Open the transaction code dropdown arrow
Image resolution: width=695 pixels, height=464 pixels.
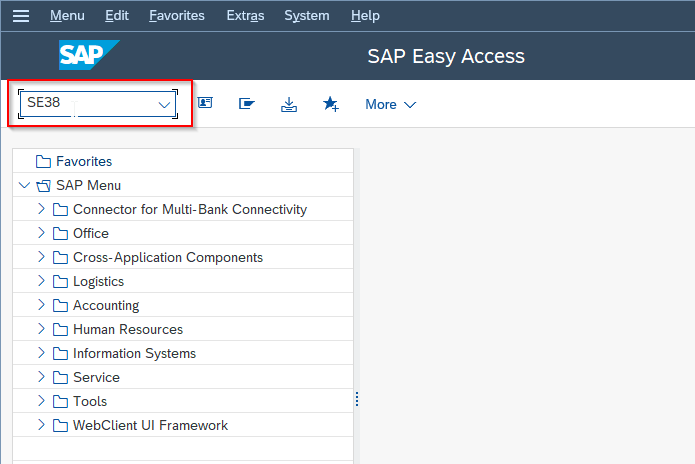pos(164,105)
